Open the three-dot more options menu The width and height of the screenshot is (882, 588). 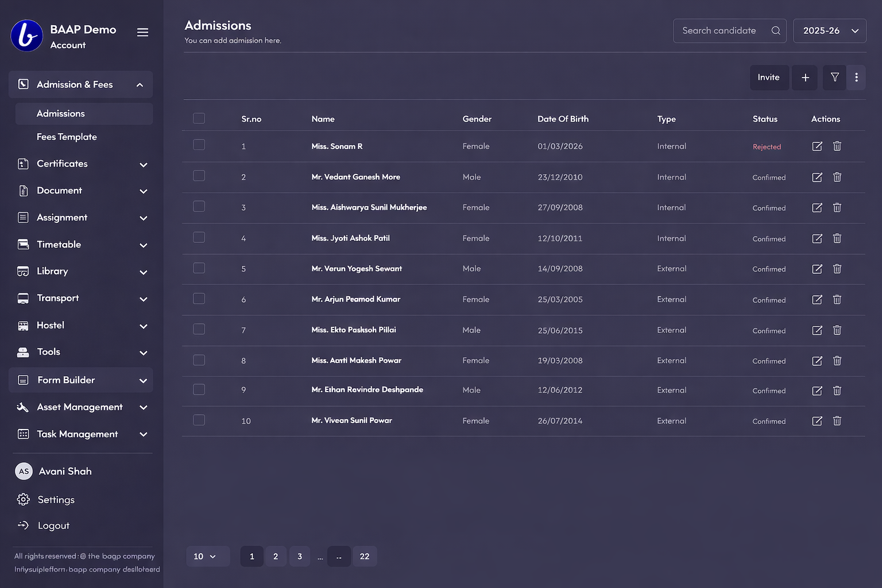[x=856, y=78]
